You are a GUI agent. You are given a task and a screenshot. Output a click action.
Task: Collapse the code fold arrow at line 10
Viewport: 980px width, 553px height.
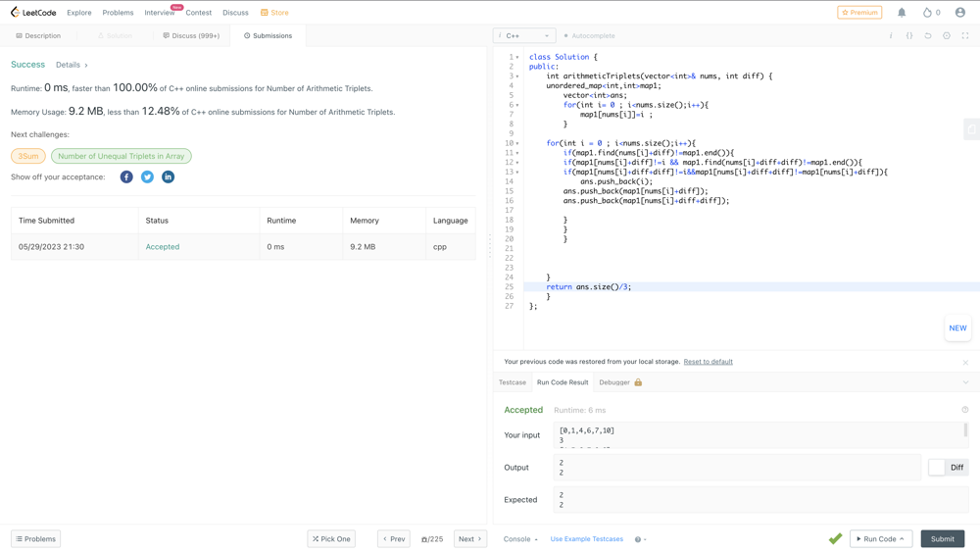coord(517,143)
